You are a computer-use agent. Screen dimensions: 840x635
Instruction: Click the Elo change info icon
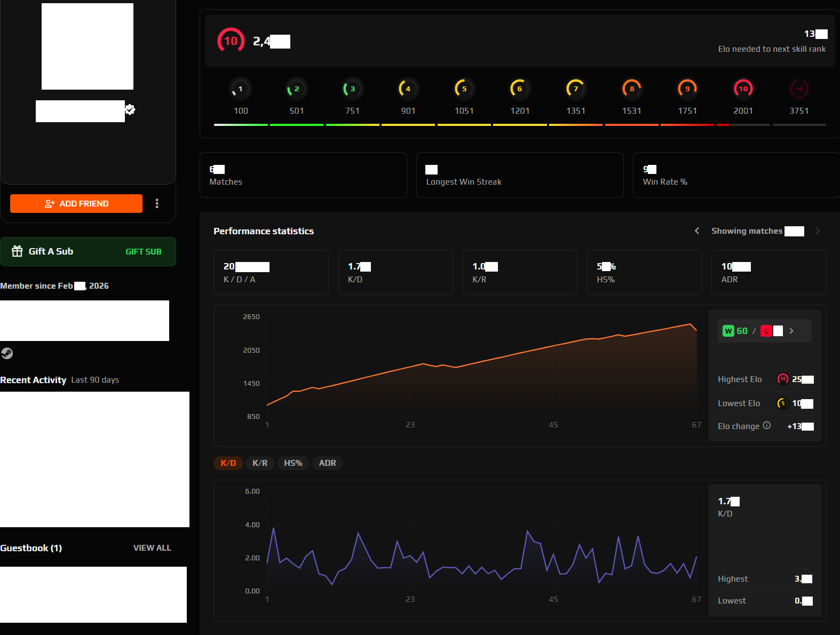(x=767, y=425)
